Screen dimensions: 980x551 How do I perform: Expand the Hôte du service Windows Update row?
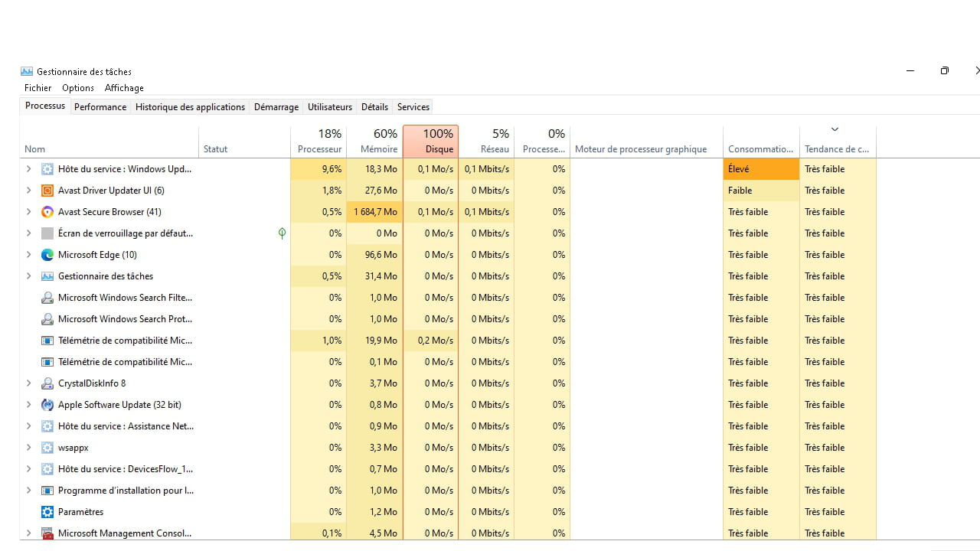(29, 169)
